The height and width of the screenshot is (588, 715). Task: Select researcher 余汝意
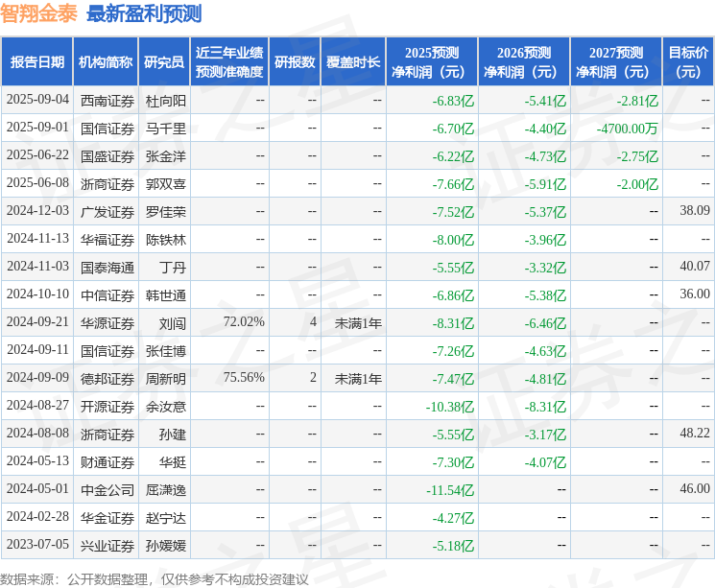(165, 407)
